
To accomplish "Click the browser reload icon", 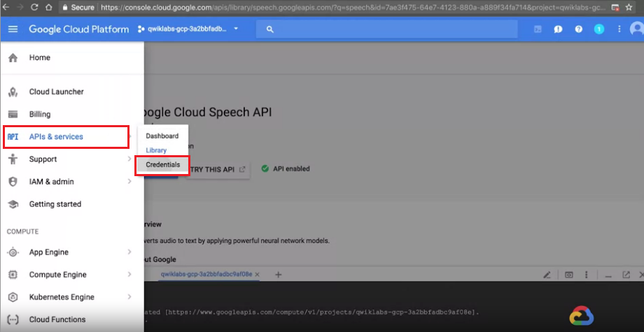I will click(x=34, y=7).
